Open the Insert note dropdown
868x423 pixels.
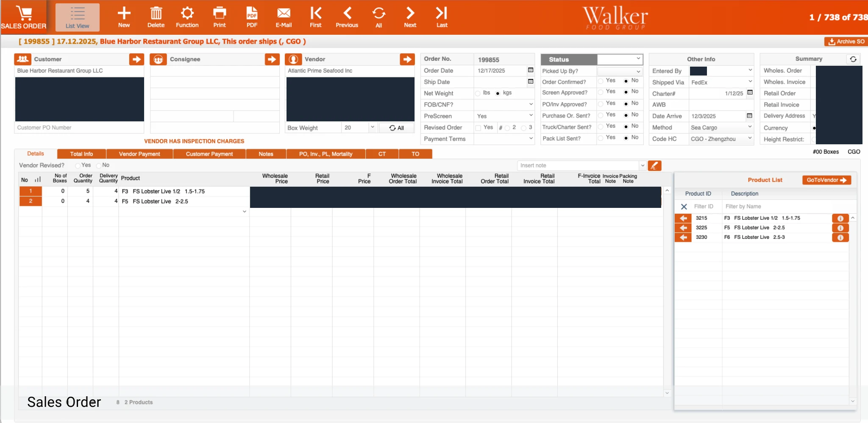coord(643,165)
